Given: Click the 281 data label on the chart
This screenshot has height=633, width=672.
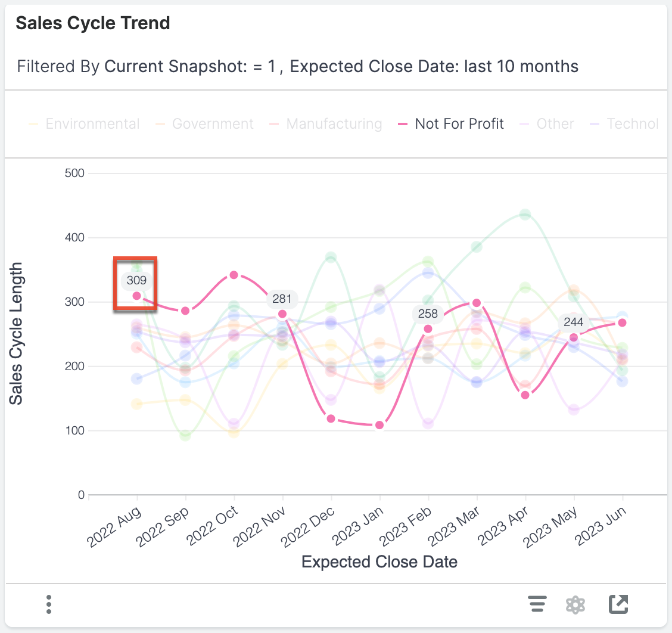Looking at the screenshot, I should pos(281,299).
